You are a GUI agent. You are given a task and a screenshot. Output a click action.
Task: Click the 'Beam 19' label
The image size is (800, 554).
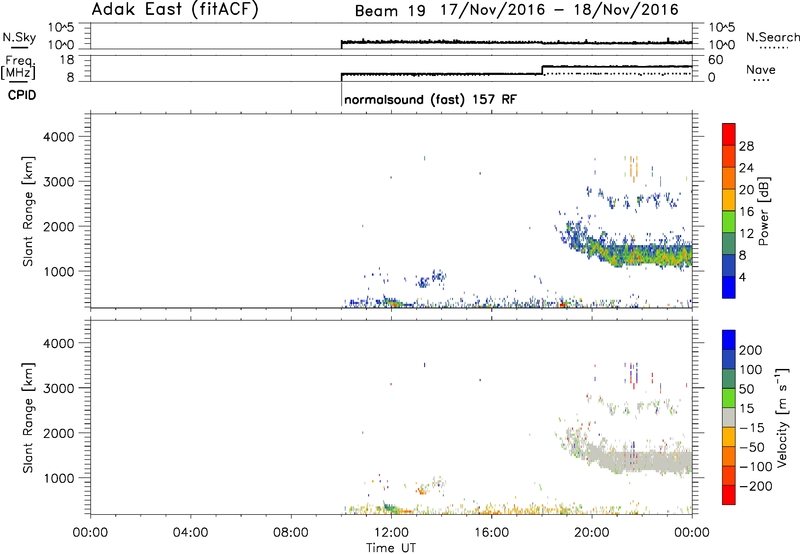(x=390, y=11)
